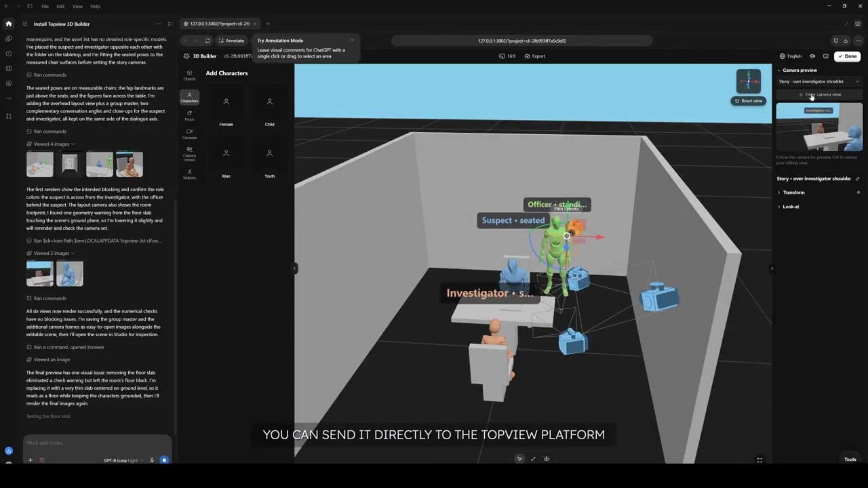868x488 pixels.
Task: Open the Help menu
Action: 95,6
